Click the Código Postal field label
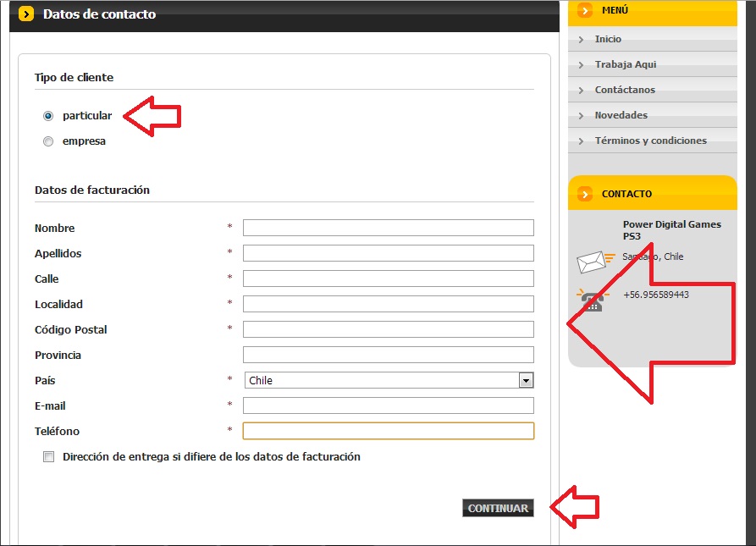 [x=70, y=329]
